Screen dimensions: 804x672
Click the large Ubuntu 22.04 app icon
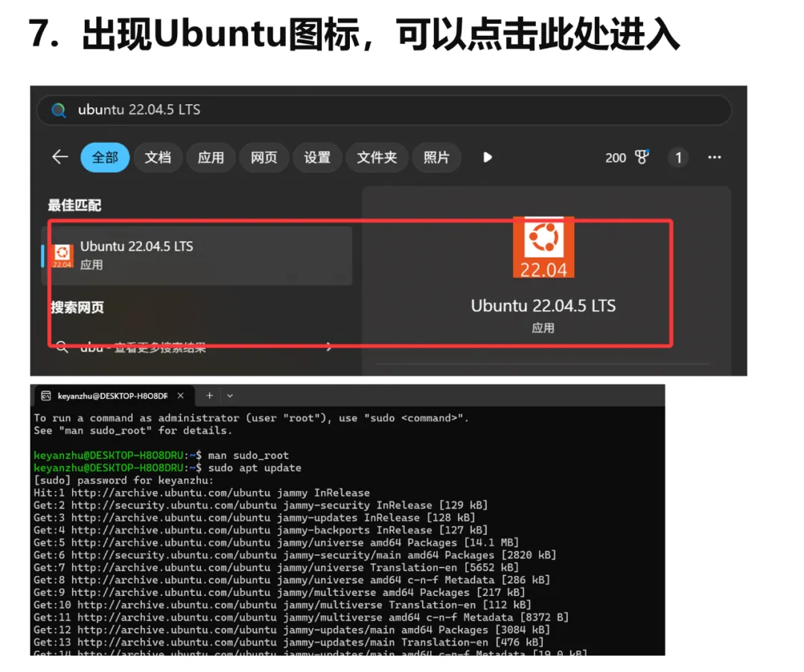(543, 248)
